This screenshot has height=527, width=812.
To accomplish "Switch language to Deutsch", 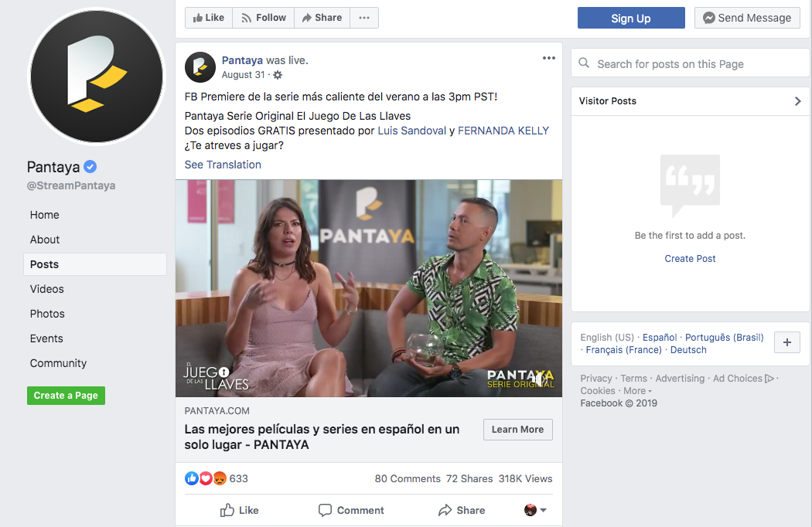I will (x=688, y=350).
